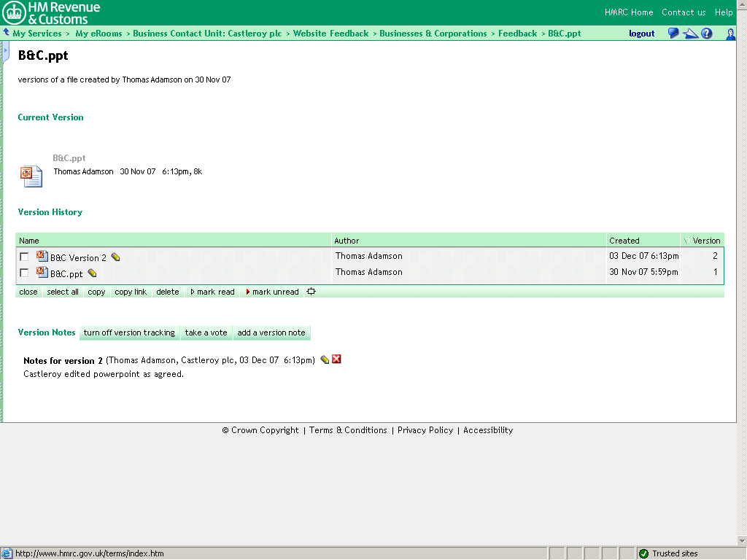This screenshot has width=747, height=560.
Task: Turn off version tracking
Action: pyautogui.click(x=129, y=332)
